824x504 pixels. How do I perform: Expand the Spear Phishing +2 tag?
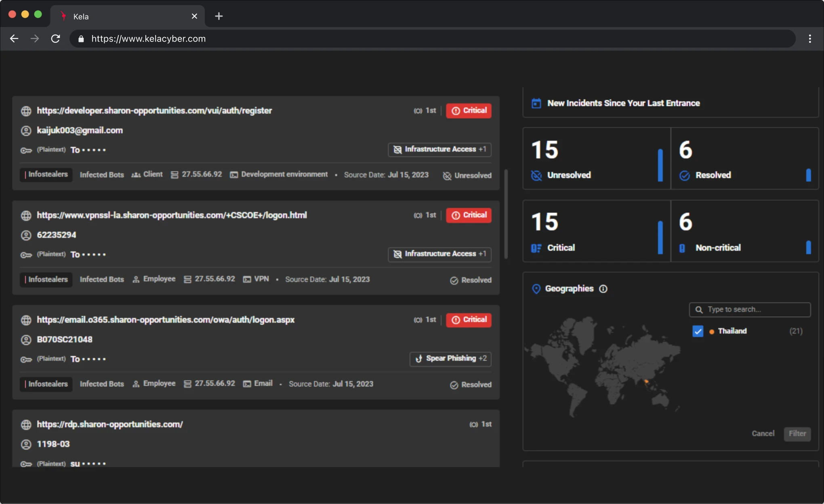click(x=451, y=359)
